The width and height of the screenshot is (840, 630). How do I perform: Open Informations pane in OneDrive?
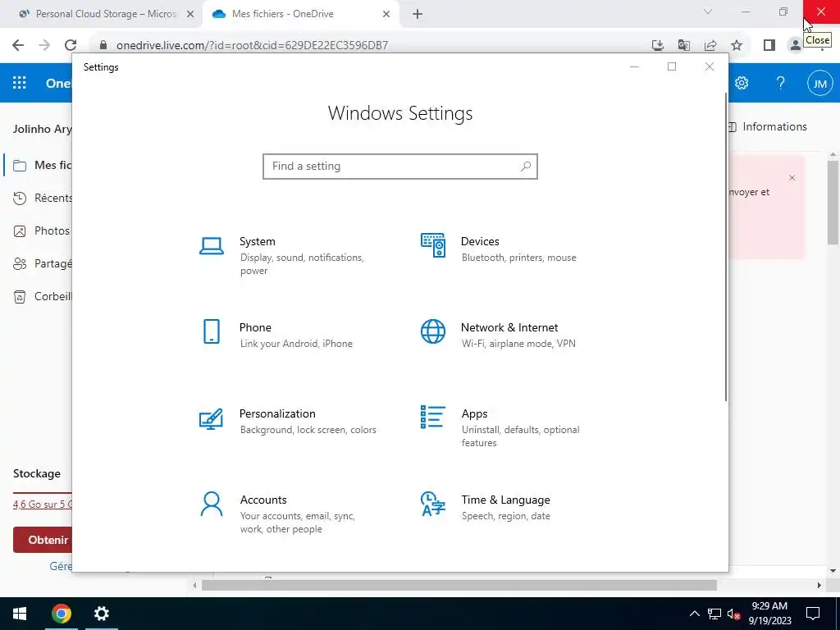coord(767,127)
